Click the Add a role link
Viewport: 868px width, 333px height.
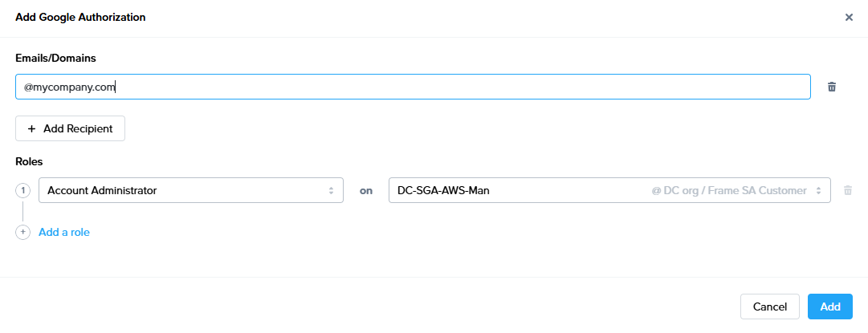[64, 232]
